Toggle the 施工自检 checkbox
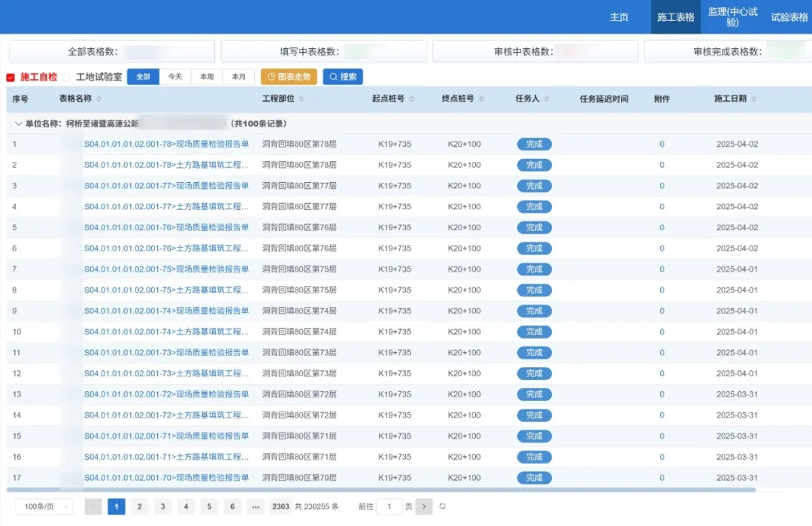Viewport: 812px width, 526px height. pyautogui.click(x=11, y=78)
